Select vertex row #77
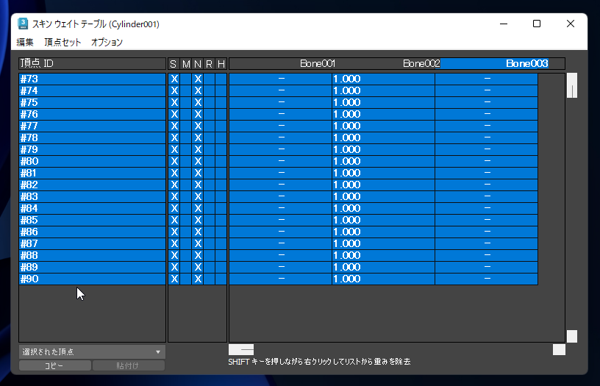This screenshot has height=386, width=600. point(92,126)
